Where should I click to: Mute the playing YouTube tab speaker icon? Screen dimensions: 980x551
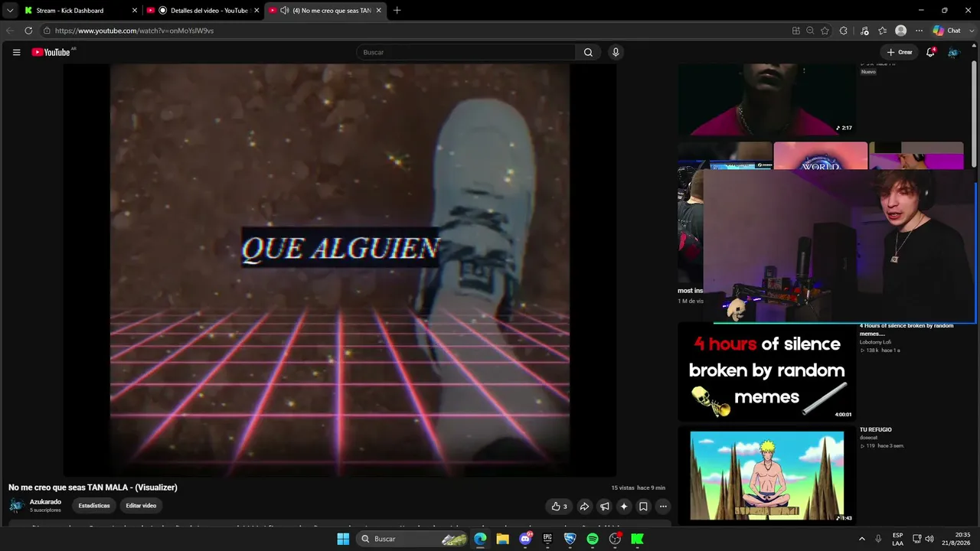pos(285,11)
